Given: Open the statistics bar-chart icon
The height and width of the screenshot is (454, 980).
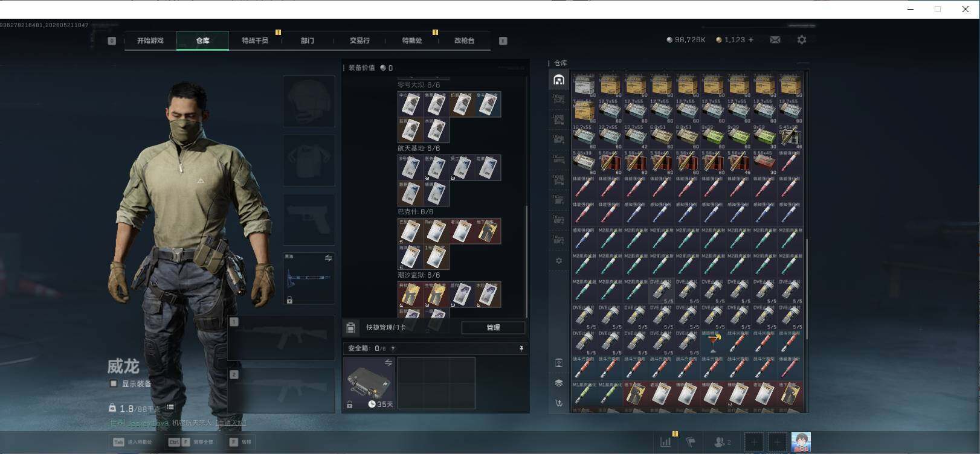Looking at the screenshot, I should pyautogui.click(x=666, y=442).
